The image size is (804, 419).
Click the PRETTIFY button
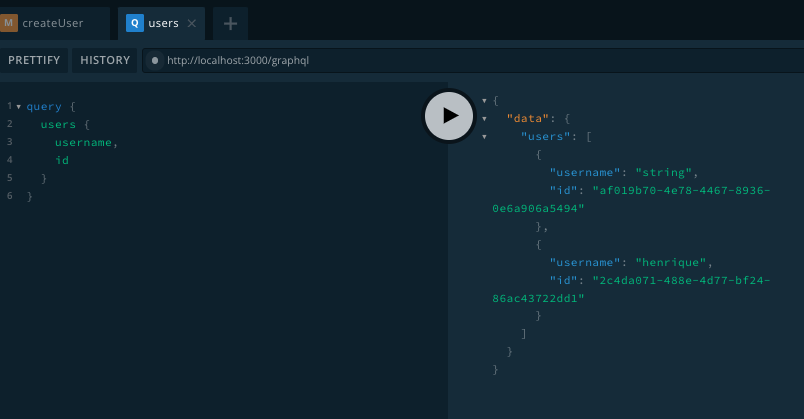(x=34, y=60)
